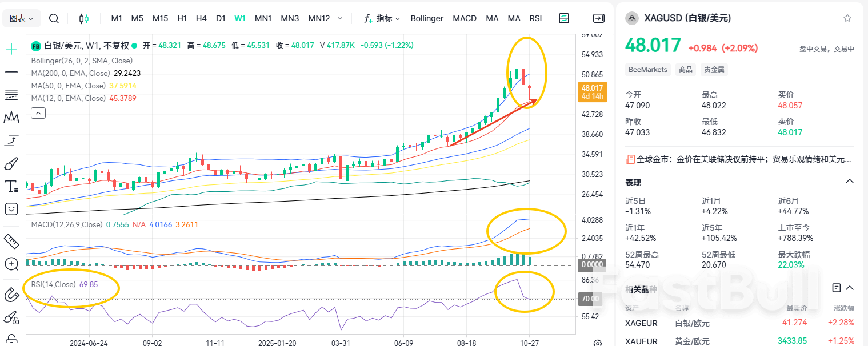Screen dimensions: 868x346
Task: Open the candlestick chart style icon
Action: 84,18
